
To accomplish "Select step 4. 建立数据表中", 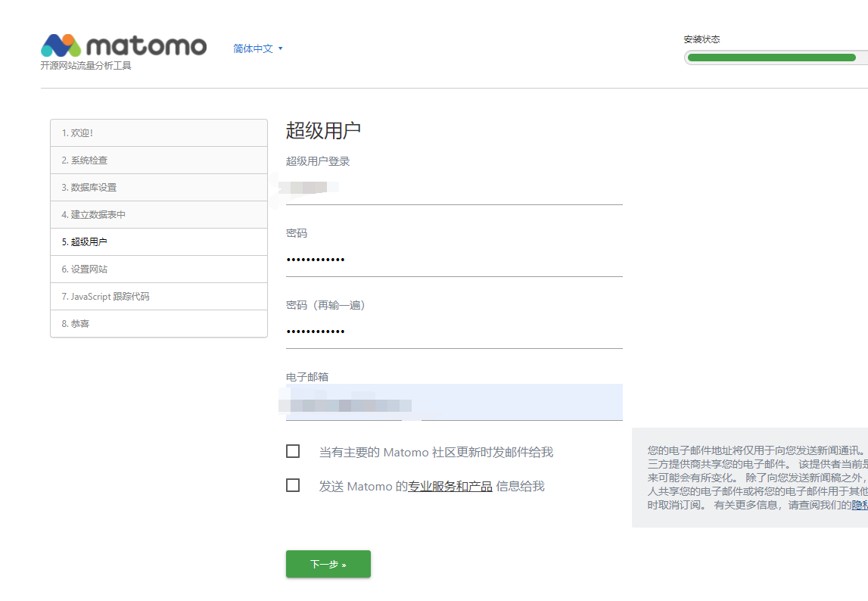I will 159,214.
